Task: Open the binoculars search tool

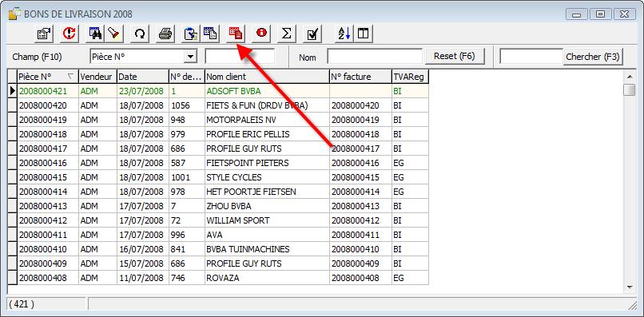Action: [x=96, y=34]
